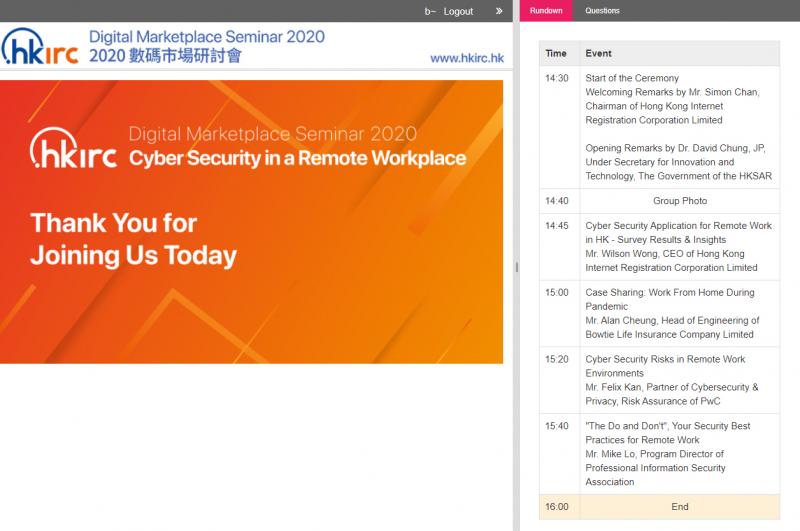This screenshot has width=800, height=531.
Task: Click 'Start of the Ceremony' text
Action: coord(632,78)
